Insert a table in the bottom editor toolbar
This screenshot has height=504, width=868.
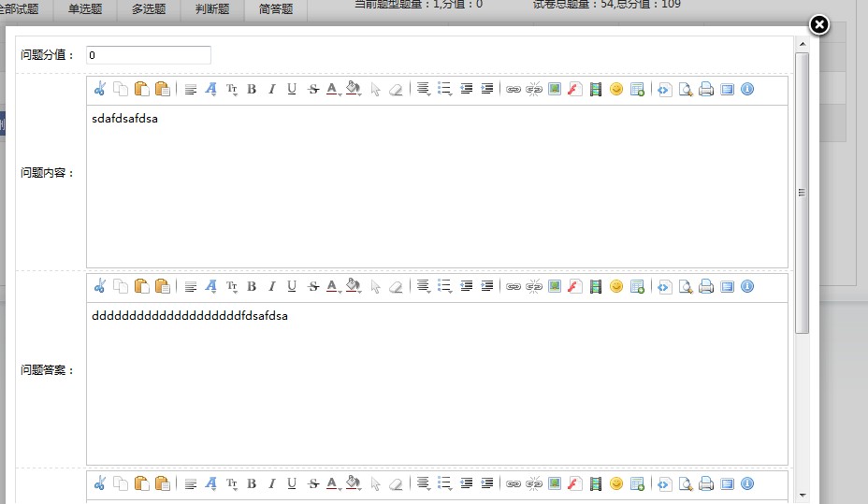(637, 483)
